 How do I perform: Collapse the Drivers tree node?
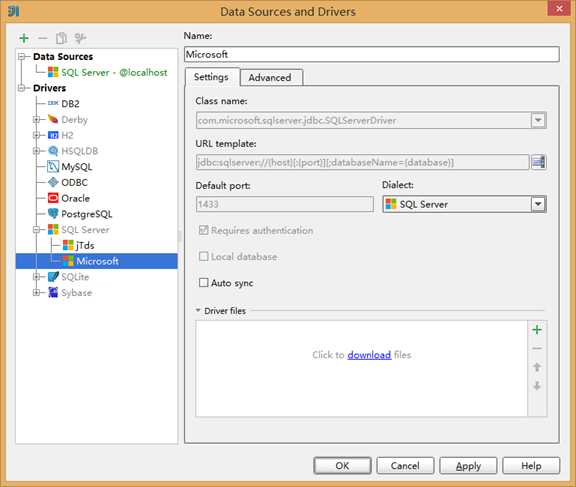[x=22, y=88]
